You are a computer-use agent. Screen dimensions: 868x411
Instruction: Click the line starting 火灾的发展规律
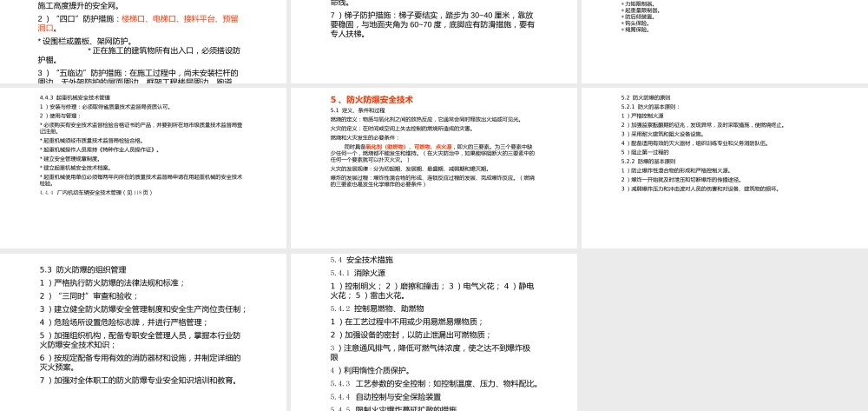click(x=409, y=169)
